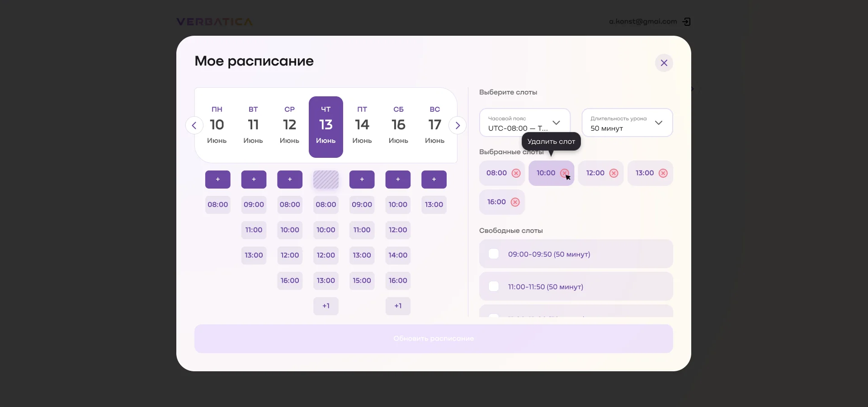Click Wednesday's 08:00 slot
This screenshot has height=407, width=868.
pyautogui.click(x=290, y=205)
